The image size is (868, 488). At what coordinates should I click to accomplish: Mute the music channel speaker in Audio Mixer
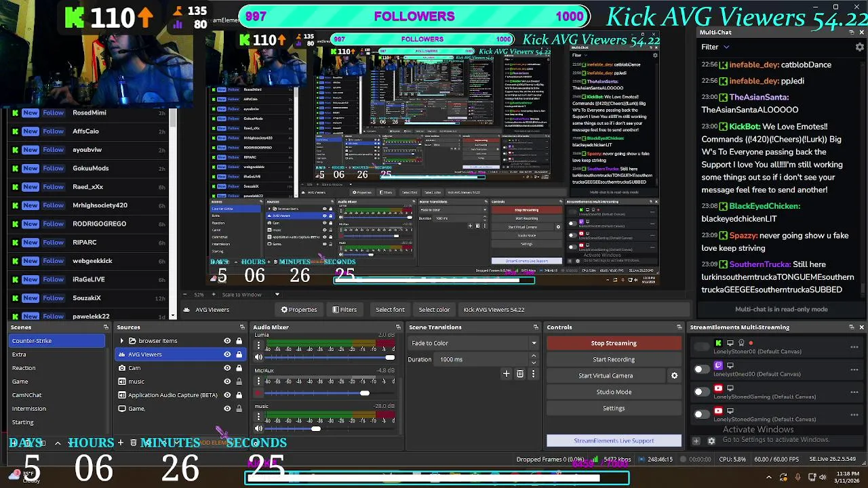click(258, 428)
